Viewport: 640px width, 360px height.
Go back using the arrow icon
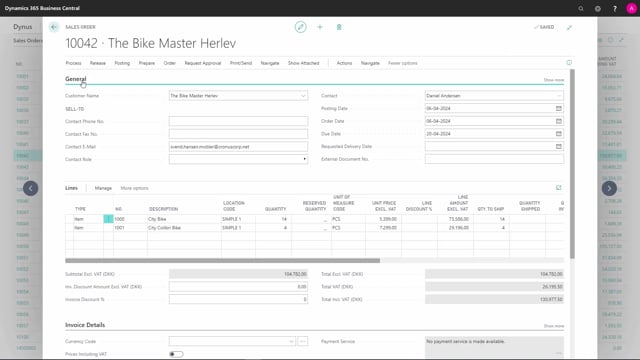point(54,27)
